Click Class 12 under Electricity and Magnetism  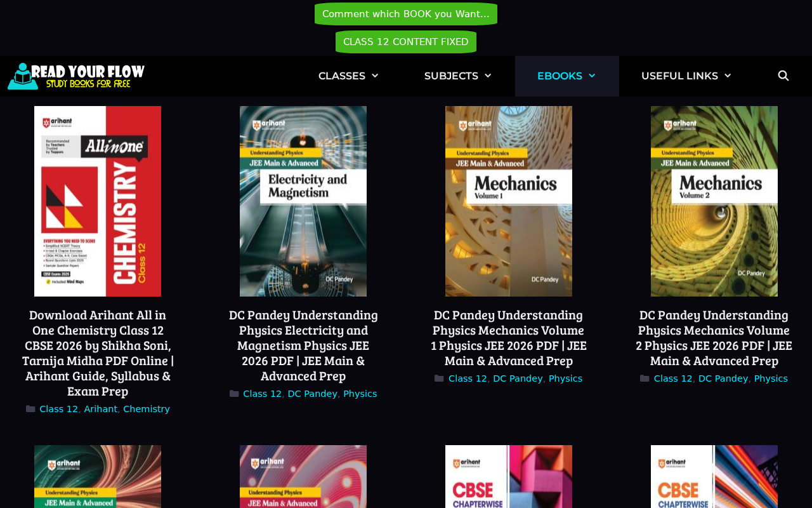pos(262,394)
